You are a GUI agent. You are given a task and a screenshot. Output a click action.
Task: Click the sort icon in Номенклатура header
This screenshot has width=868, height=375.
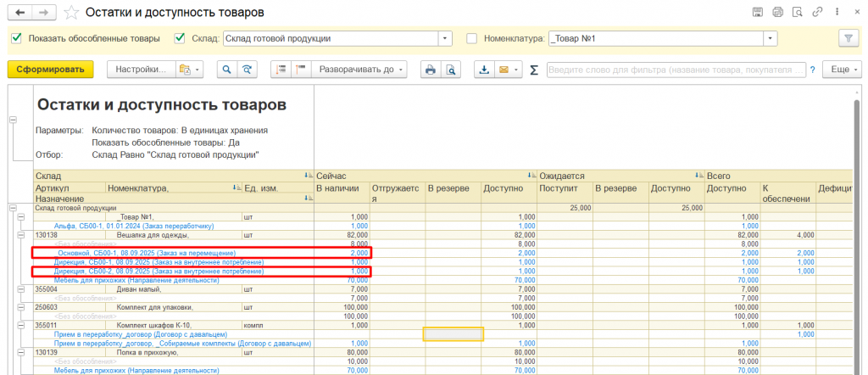(x=238, y=188)
